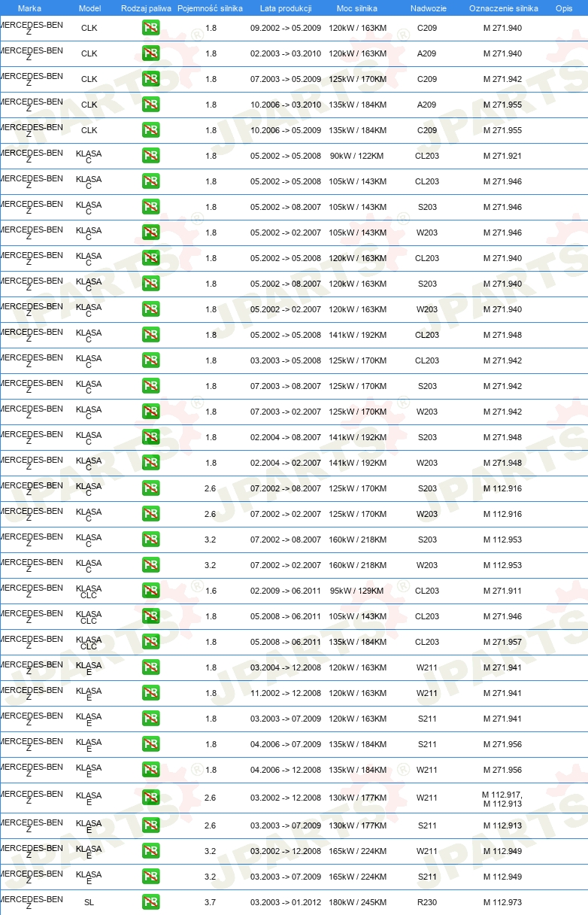588x915 pixels.
Task: Select the date range 02.2003 -> 03.2010
Action: (286, 53)
